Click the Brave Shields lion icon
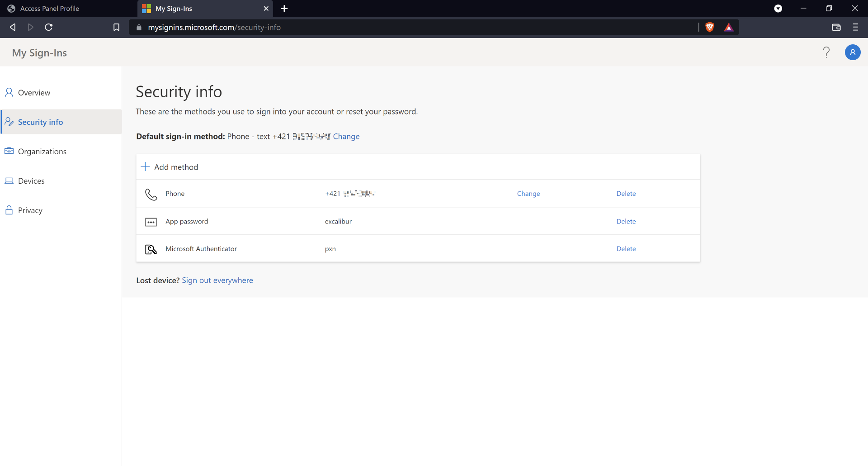The width and height of the screenshot is (868, 466). point(709,27)
